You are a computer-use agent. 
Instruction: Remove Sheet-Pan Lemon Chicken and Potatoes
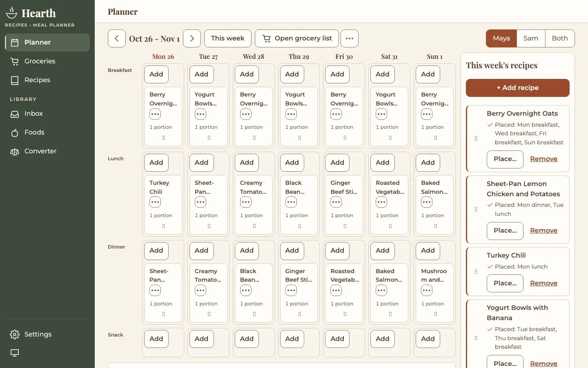click(543, 231)
